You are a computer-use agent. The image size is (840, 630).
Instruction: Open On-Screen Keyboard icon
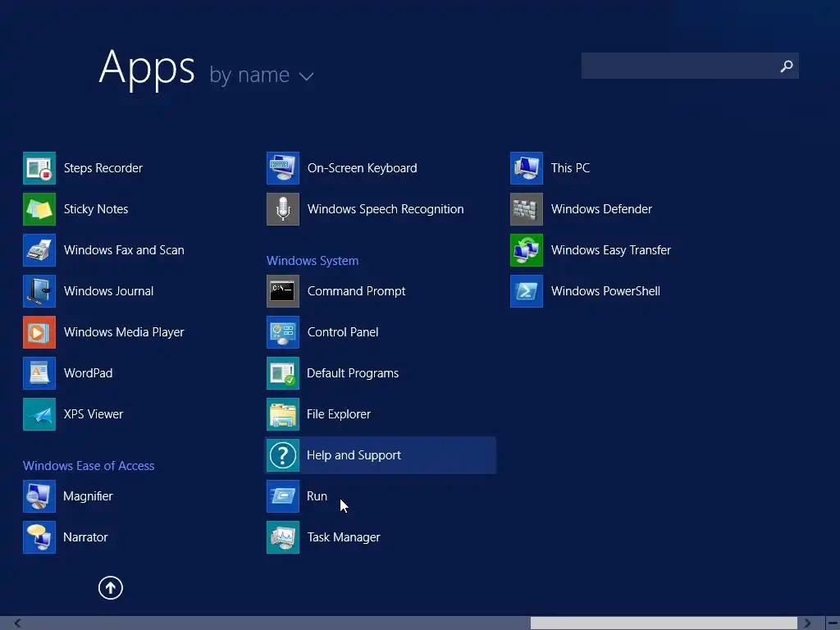tap(283, 168)
